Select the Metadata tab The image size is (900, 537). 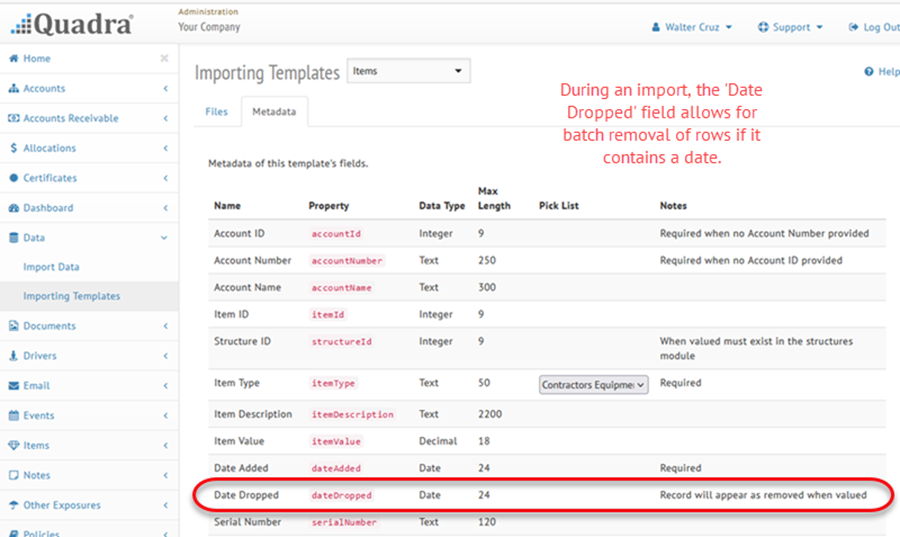click(x=274, y=112)
